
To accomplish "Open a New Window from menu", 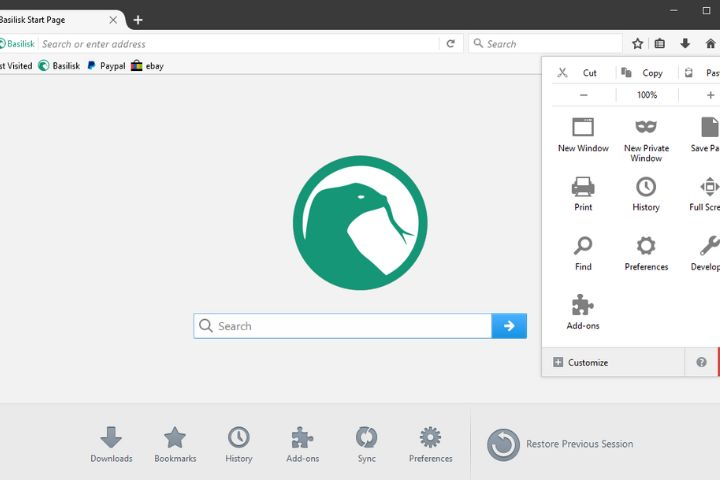I will tap(583, 135).
